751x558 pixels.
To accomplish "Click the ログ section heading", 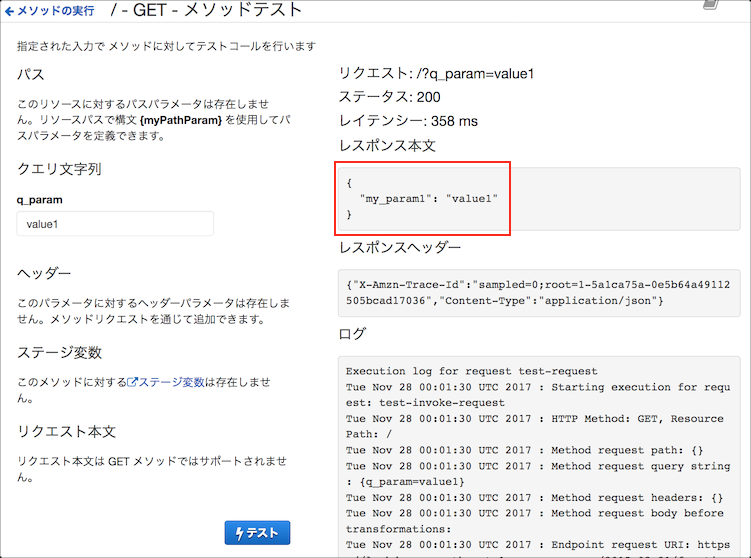I will [352, 333].
